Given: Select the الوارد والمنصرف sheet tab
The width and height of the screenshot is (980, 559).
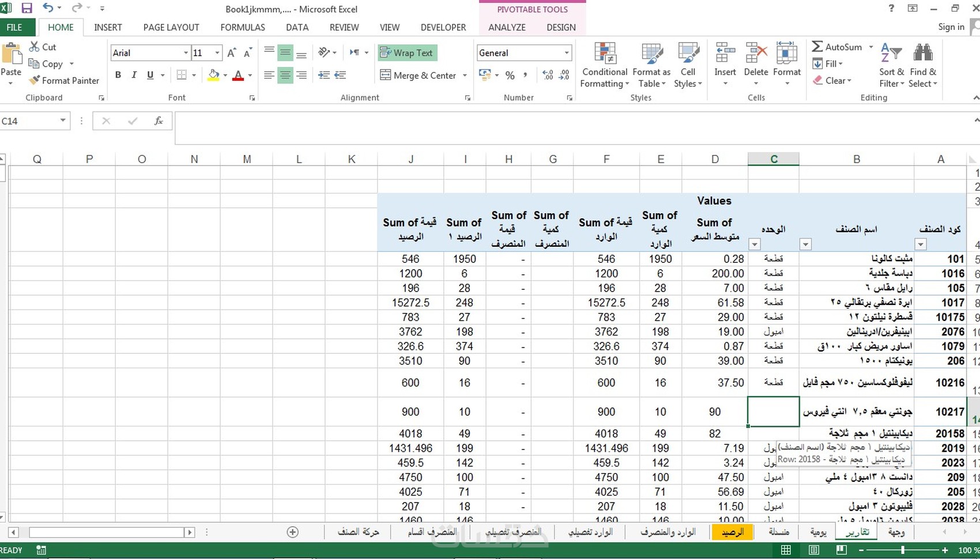Looking at the screenshot, I should (668, 532).
